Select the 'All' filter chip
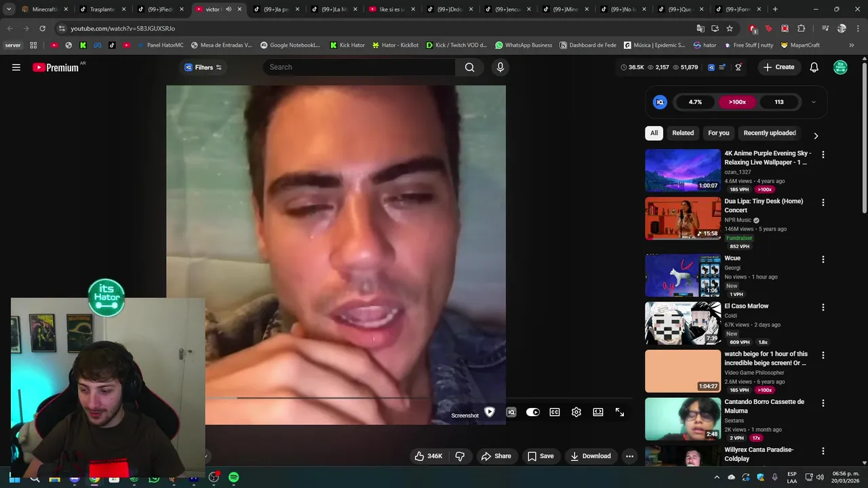868x488 pixels. (654, 133)
